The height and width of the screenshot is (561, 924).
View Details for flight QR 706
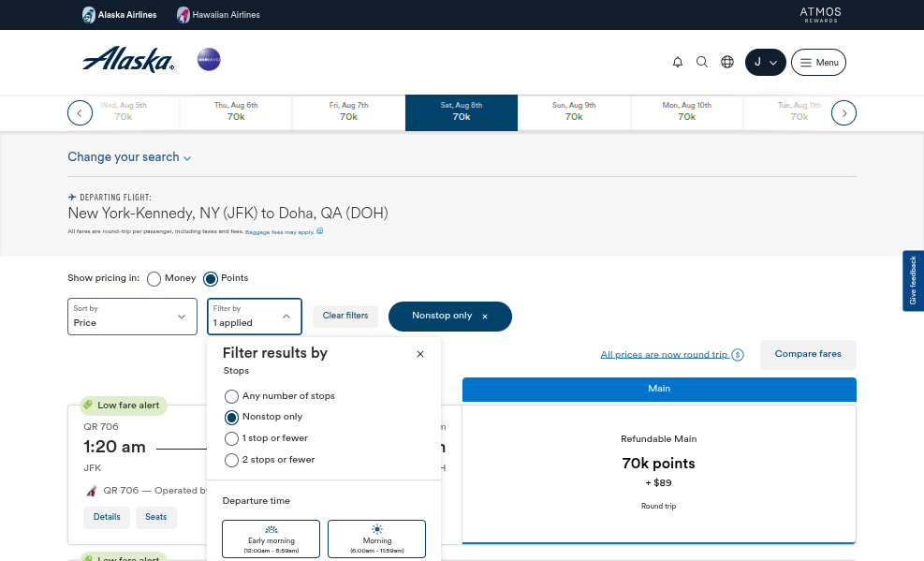pos(107,517)
